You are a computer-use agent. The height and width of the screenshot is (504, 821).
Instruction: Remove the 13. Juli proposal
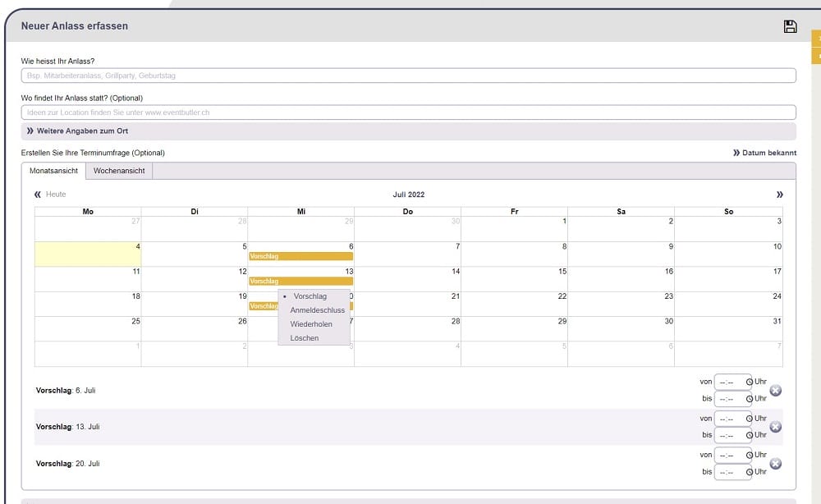pos(775,427)
